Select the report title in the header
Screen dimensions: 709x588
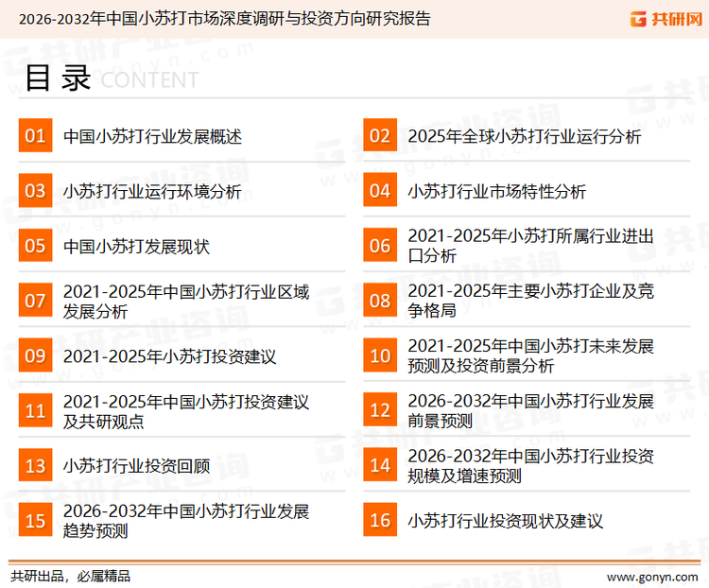(x=225, y=19)
